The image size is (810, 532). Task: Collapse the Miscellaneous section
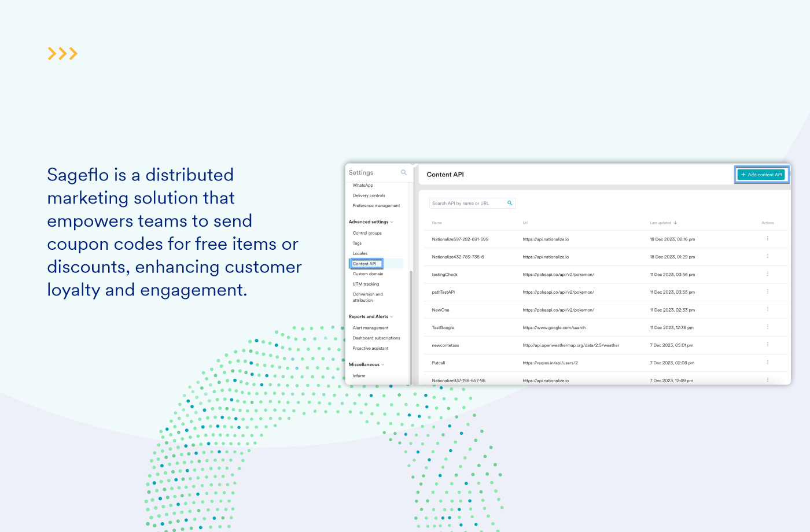383,365
